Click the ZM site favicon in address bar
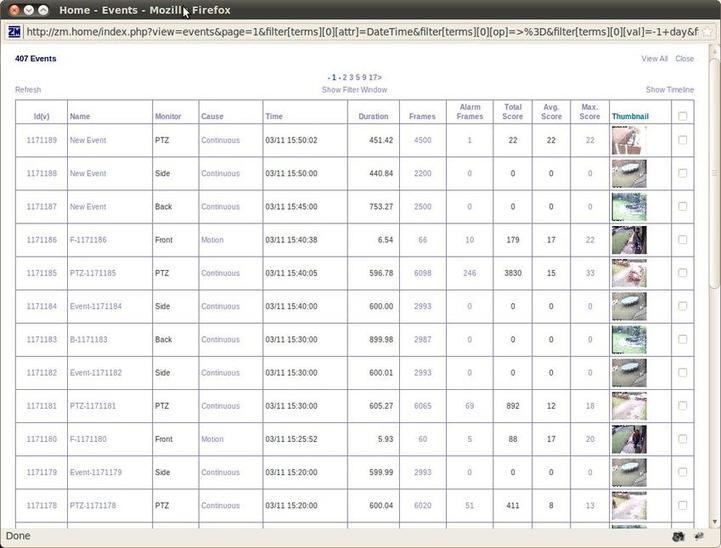Viewport: 721px width, 548px height. 14,31
